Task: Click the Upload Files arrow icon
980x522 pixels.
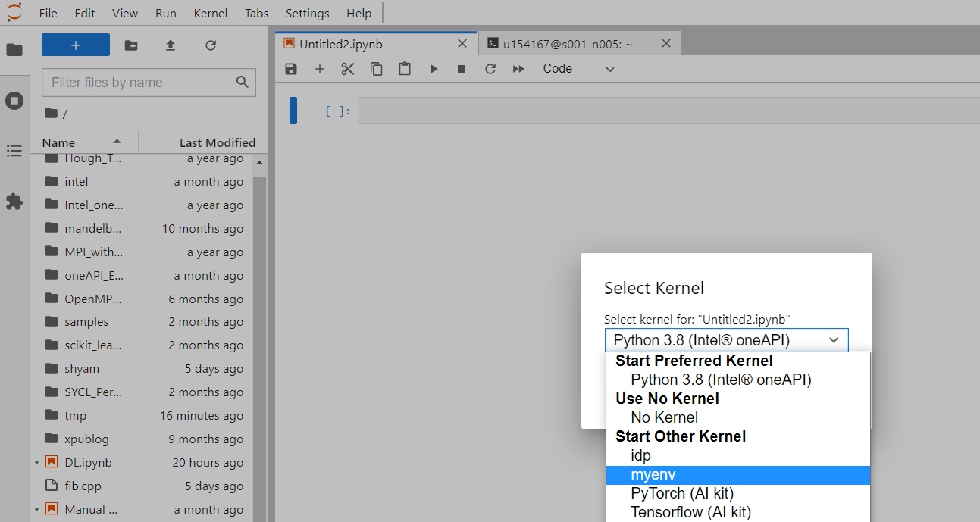Action: click(x=171, y=45)
